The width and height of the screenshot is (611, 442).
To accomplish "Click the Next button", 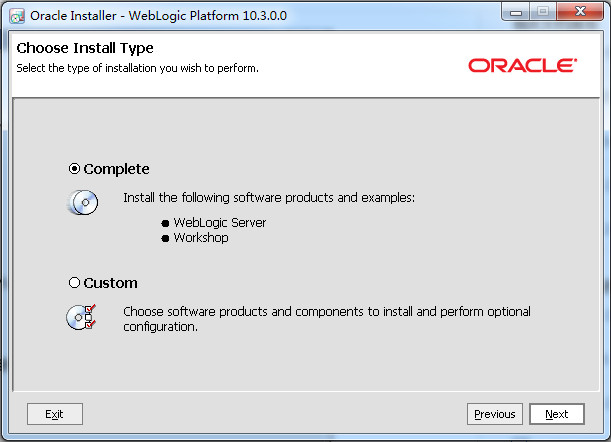I will [x=557, y=414].
